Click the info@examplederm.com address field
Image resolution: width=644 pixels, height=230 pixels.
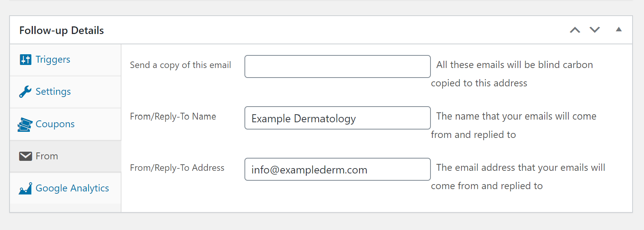pyautogui.click(x=337, y=169)
